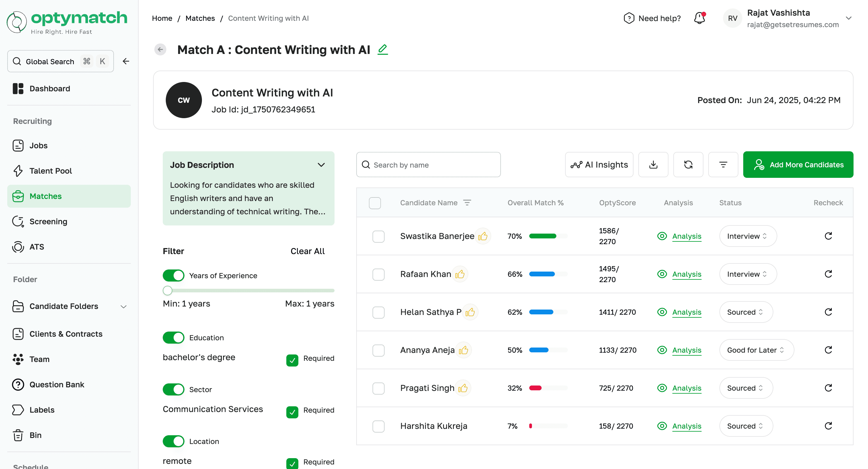This screenshot has height=469, width=868.
Task: Click thumbs-up icon next to Rafaan Khan
Action: (460, 274)
